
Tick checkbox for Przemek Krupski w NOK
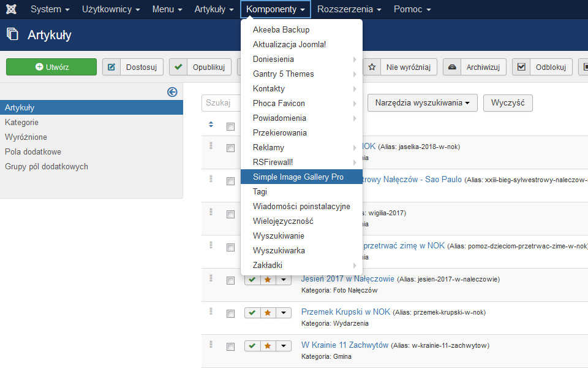click(x=231, y=313)
